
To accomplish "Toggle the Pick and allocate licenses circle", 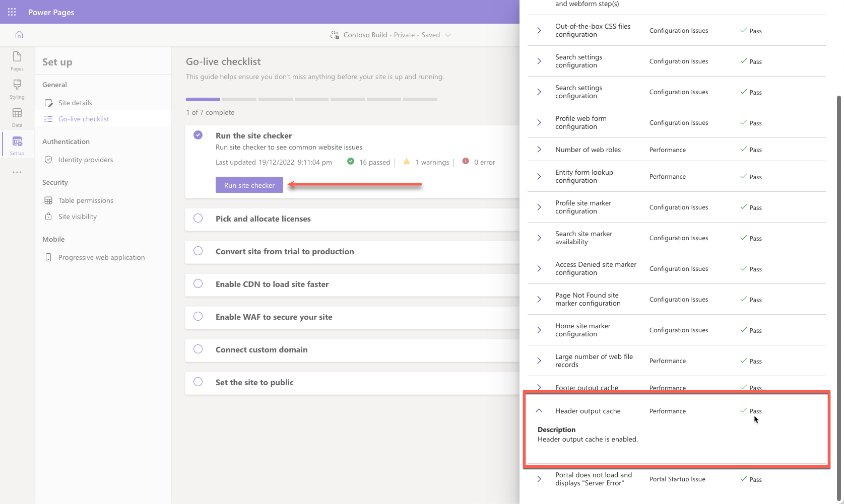I will (198, 219).
